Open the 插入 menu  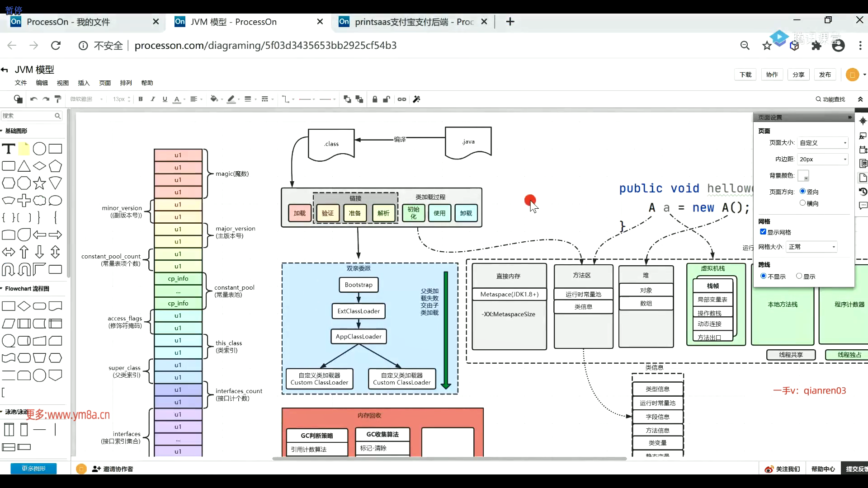tap(84, 83)
